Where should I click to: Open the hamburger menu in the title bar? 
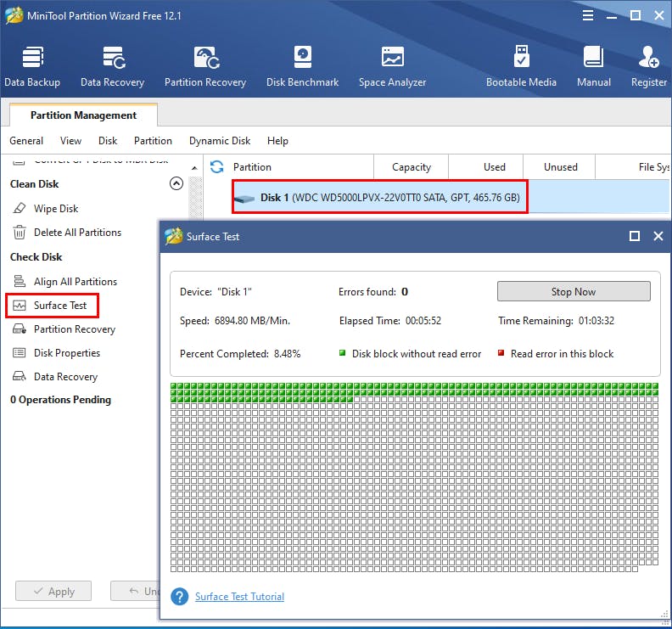(x=588, y=16)
